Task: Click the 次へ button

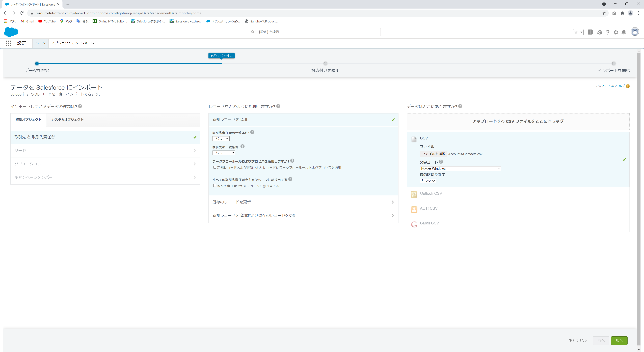Action: click(619, 340)
